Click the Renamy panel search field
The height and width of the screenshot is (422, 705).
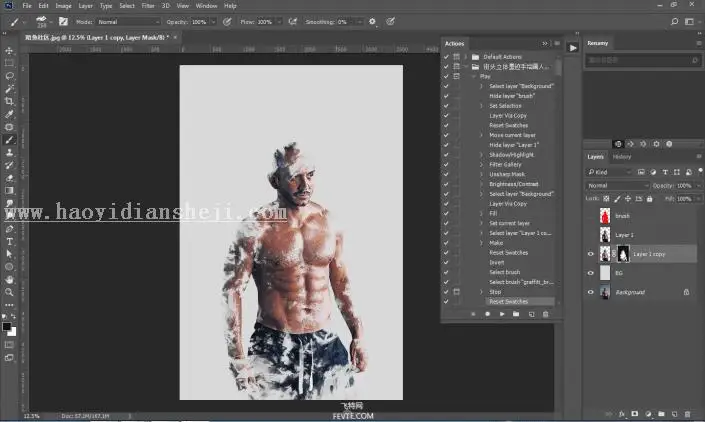coord(643,60)
